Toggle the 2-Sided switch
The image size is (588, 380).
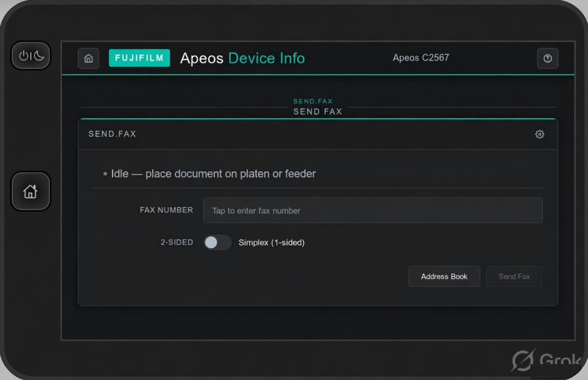click(x=217, y=242)
